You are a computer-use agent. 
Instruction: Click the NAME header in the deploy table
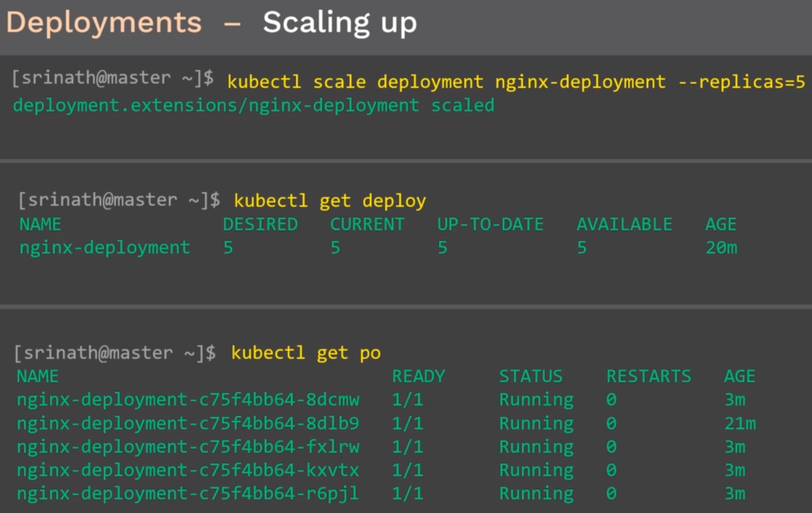[40, 224]
